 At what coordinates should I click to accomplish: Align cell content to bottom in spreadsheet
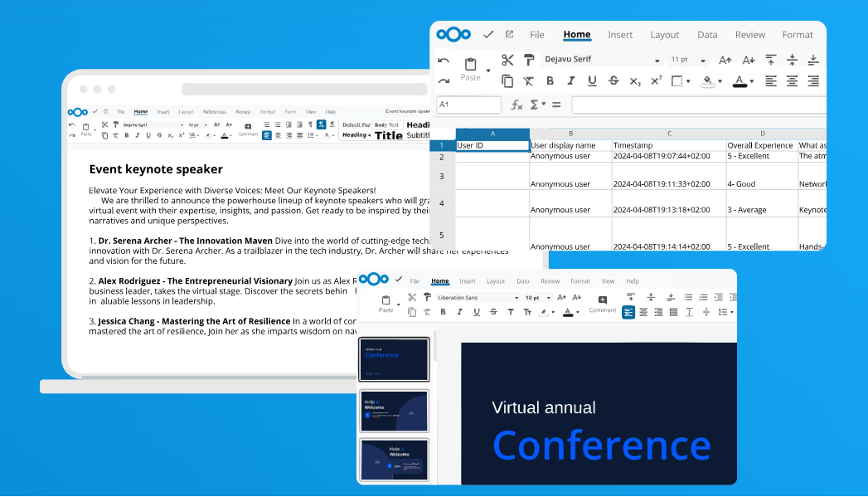coord(813,60)
